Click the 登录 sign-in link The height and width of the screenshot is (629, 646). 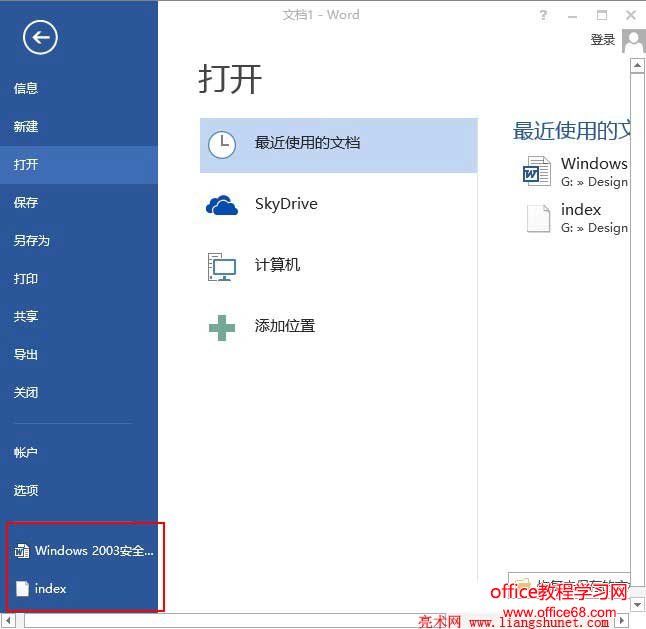pyautogui.click(x=603, y=40)
